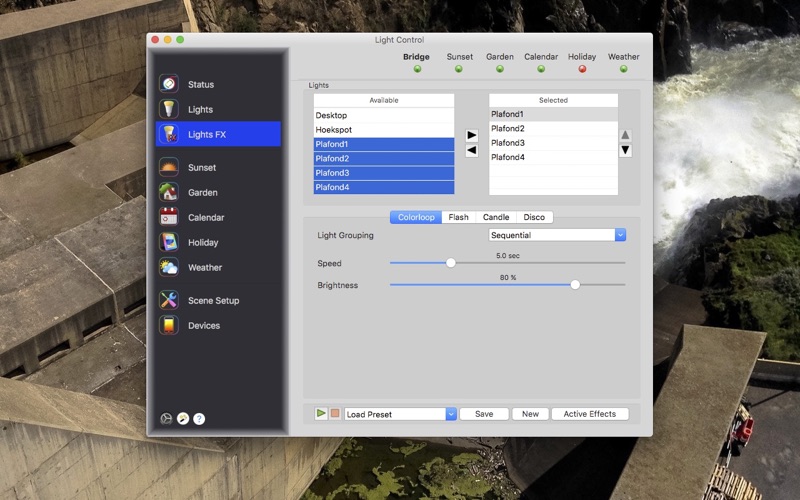Move selected light down with down arrow
The image size is (800, 500).
[x=626, y=151]
